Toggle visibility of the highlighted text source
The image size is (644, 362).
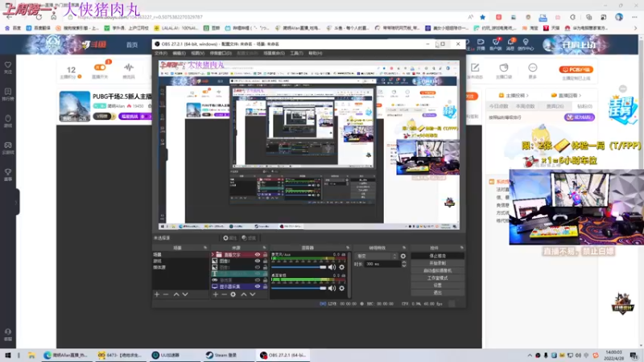click(258, 274)
